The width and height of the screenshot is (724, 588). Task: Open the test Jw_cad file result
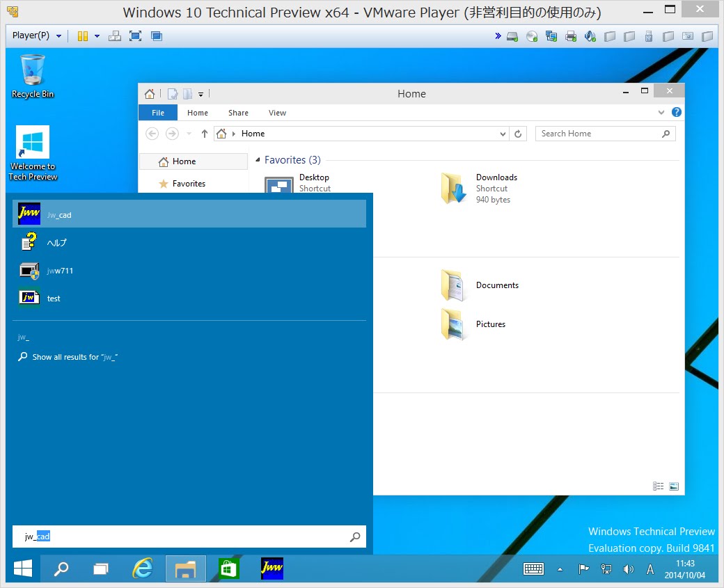(189, 298)
